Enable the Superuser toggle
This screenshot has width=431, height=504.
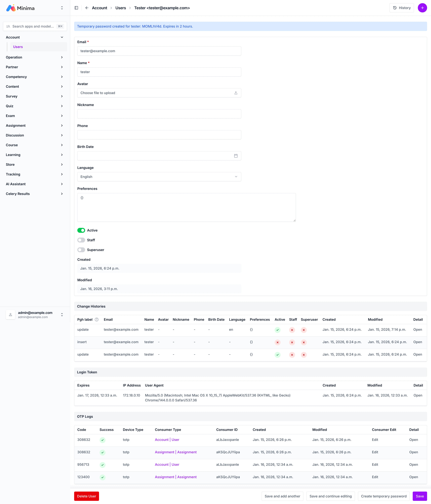coord(81,250)
